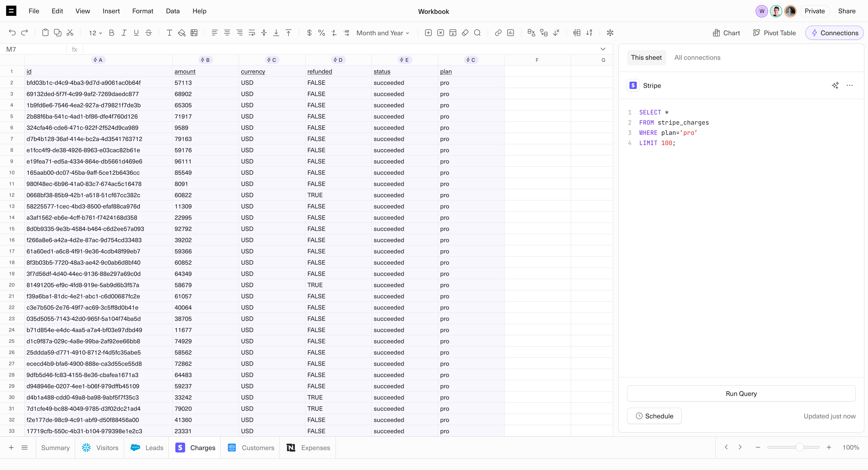Open the Insert menu
The image size is (868, 470).
111,11
